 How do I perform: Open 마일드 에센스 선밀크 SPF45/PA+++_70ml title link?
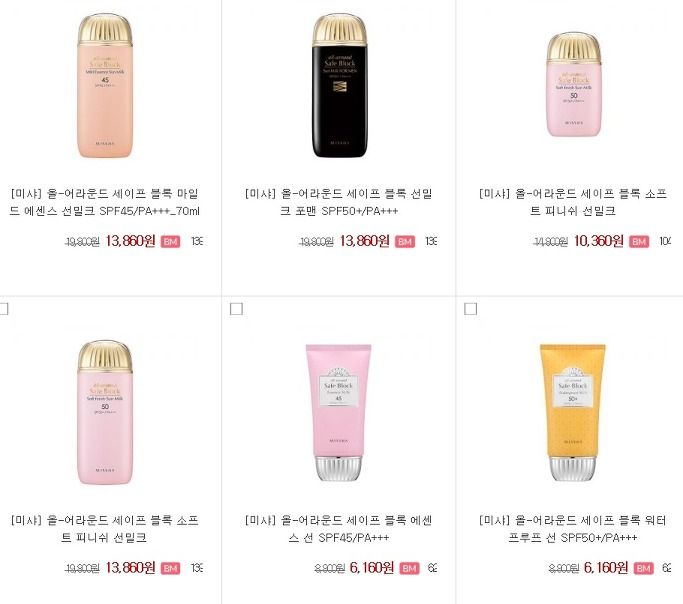[x=105, y=202]
